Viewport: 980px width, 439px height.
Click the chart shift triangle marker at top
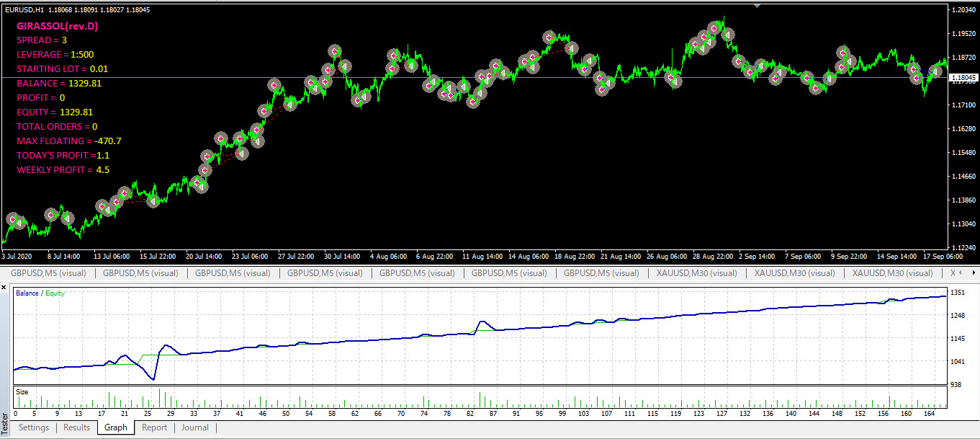coord(757,5)
